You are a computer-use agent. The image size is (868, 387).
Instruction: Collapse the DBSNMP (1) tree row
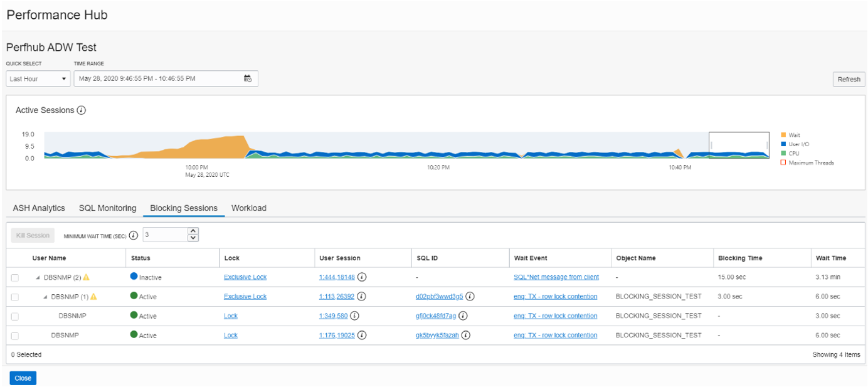pyautogui.click(x=45, y=296)
